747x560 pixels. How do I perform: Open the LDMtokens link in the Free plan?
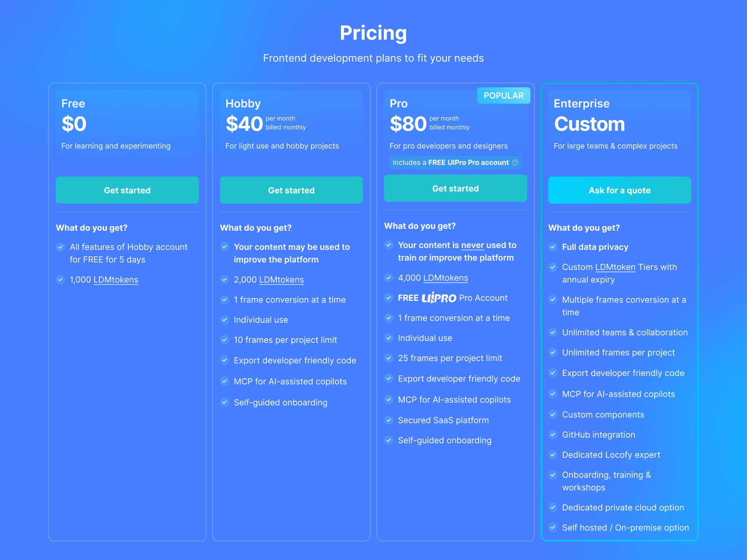click(x=116, y=280)
